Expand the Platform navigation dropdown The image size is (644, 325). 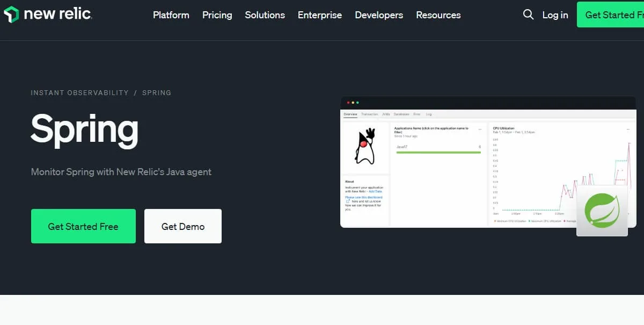(171, 15)
